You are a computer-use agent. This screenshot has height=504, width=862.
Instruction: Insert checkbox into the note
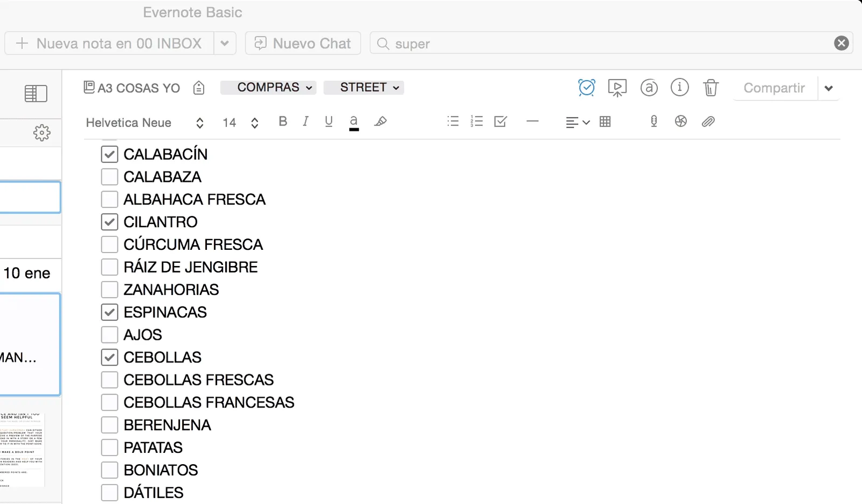(x=500, y=121)
